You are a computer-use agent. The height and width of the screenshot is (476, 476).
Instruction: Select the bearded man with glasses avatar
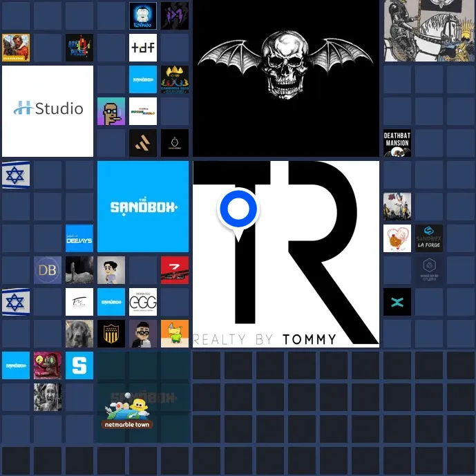[x=143, y=334]
